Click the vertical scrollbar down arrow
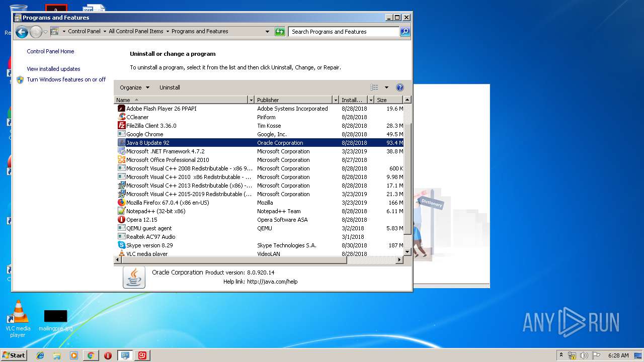The image size is (644, 362). [x=408, y=252]
